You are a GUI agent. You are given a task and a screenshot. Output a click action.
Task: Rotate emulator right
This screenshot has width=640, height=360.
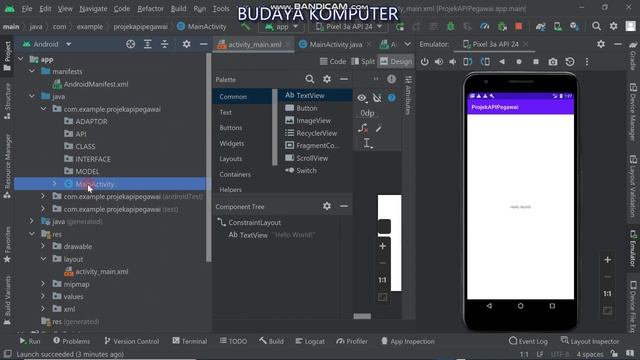pyautogui.click(x=485, y=62)
